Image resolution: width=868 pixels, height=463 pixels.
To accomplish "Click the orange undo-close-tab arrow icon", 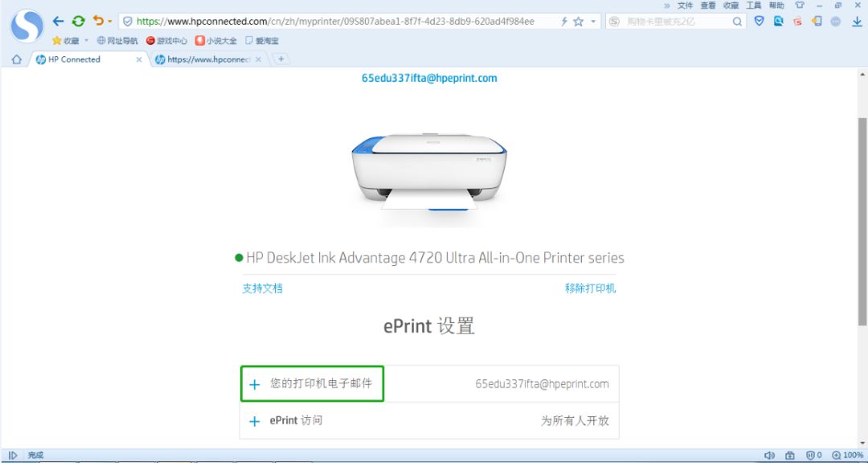I will (99, 21).
